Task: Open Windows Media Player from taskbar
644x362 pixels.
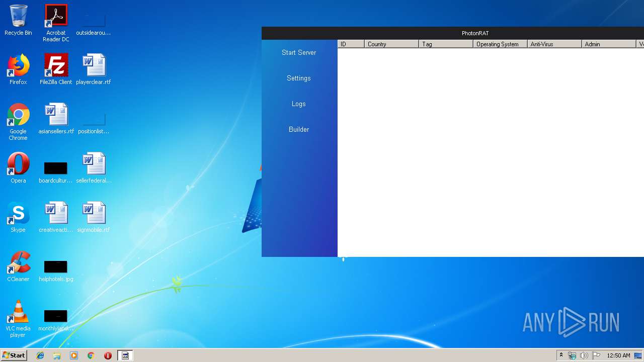Action: point(74,355)
